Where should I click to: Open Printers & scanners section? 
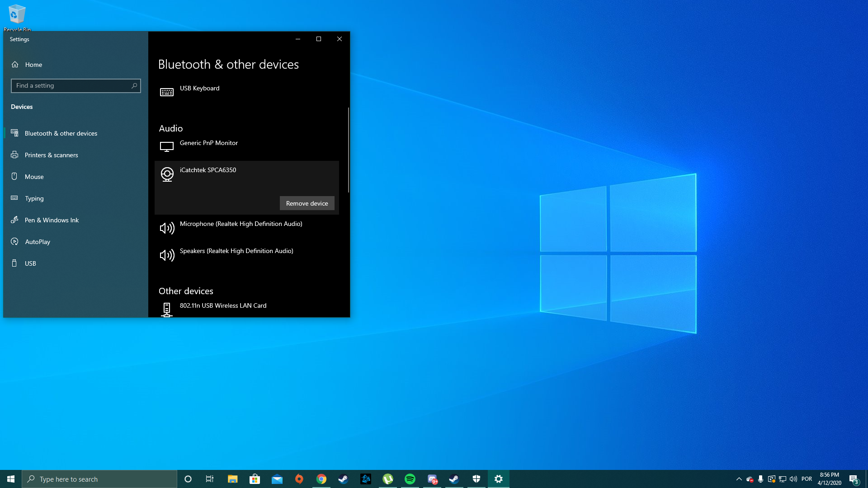(51, 155)
